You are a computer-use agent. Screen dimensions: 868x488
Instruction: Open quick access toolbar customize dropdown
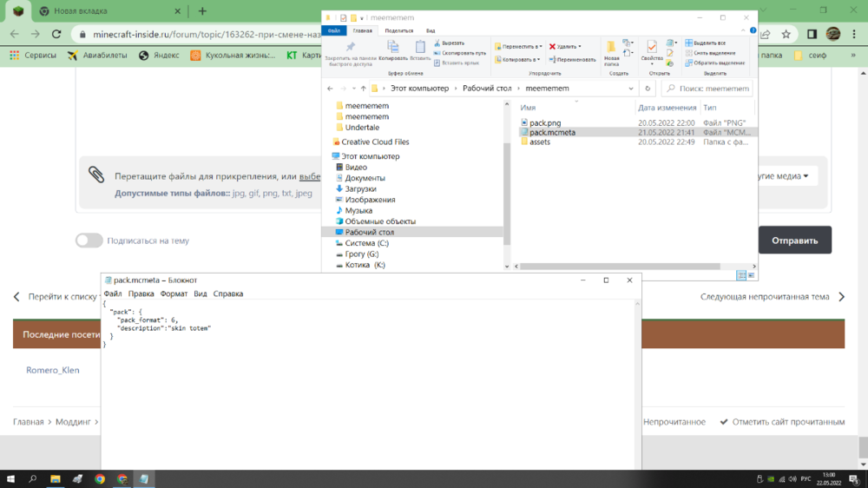(361, 17)
